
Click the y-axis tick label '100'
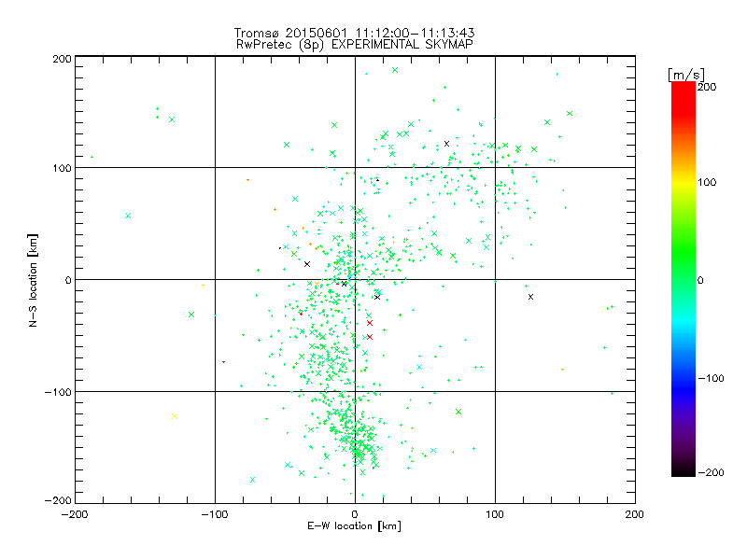tap(62, 168)
